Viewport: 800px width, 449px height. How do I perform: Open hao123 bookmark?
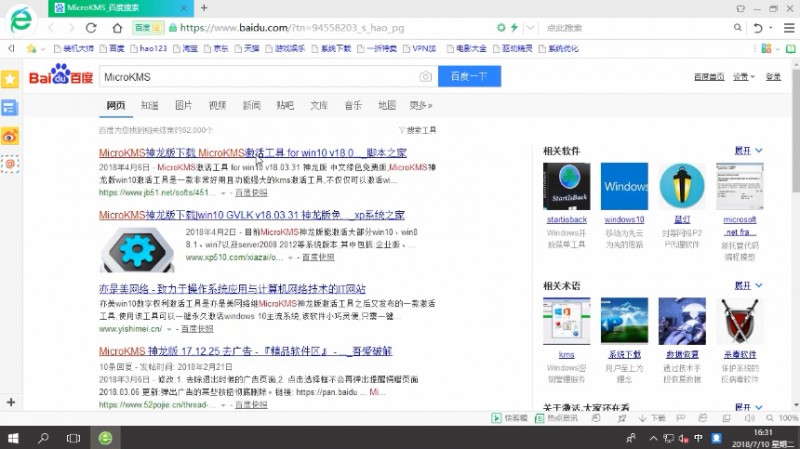(148, 48)
